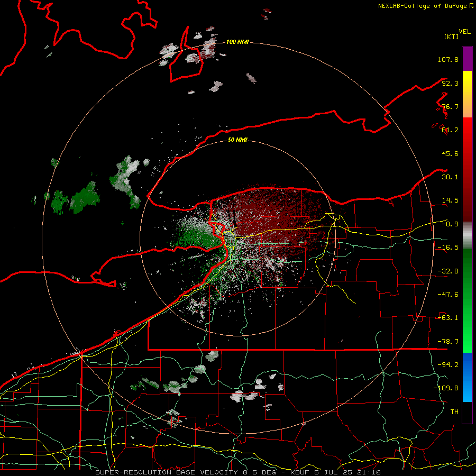Select the -32.0 velocity scale value
This screenshot has width=476, height=476.
coord(448,271)
